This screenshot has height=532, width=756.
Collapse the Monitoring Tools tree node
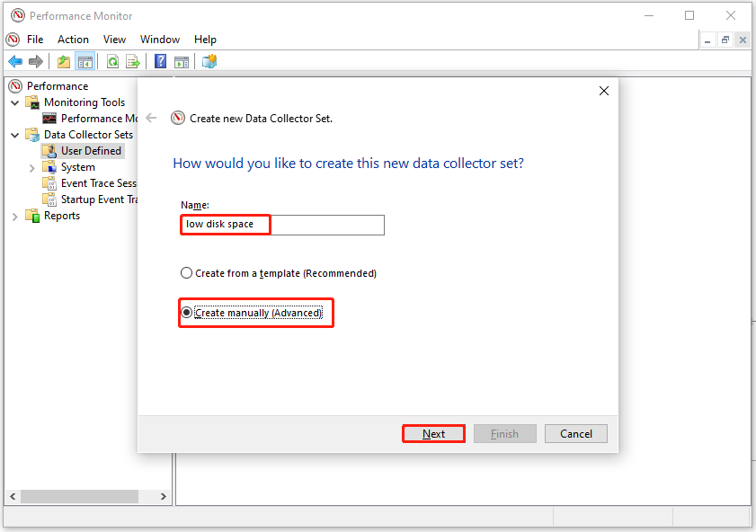(15, 102)
